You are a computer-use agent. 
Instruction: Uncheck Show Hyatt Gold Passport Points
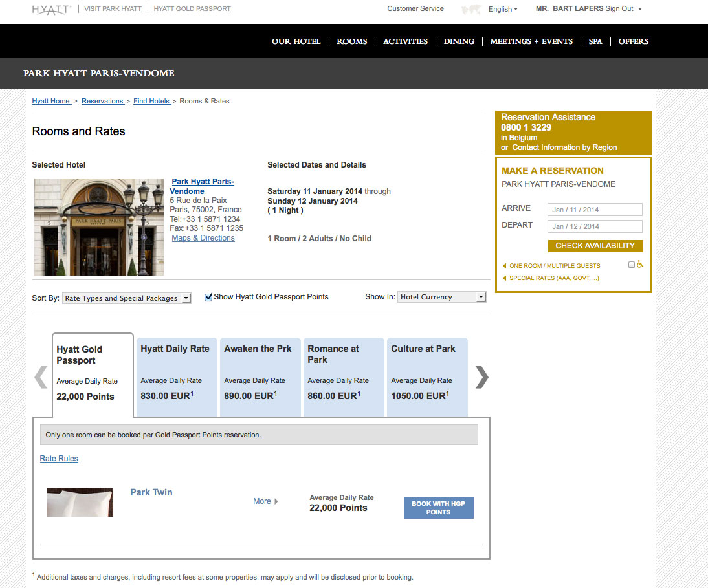coord(208,297)
